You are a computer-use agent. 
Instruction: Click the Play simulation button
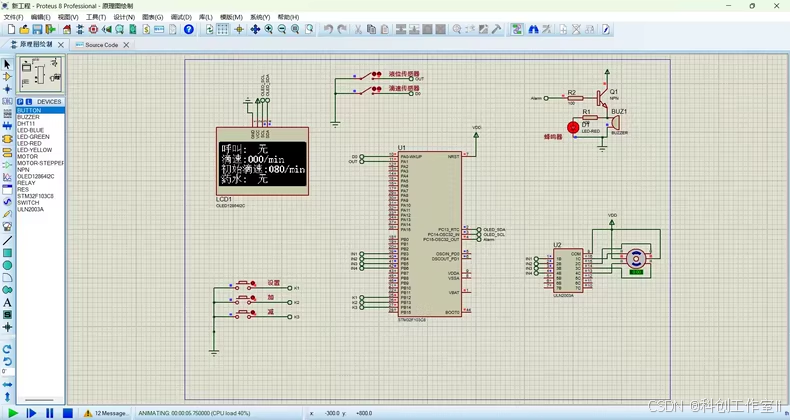tap(13, 413)
